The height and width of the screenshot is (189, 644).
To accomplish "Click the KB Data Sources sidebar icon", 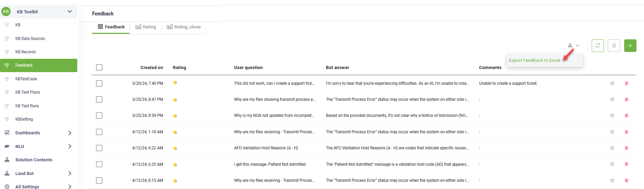I will (7, 39).
